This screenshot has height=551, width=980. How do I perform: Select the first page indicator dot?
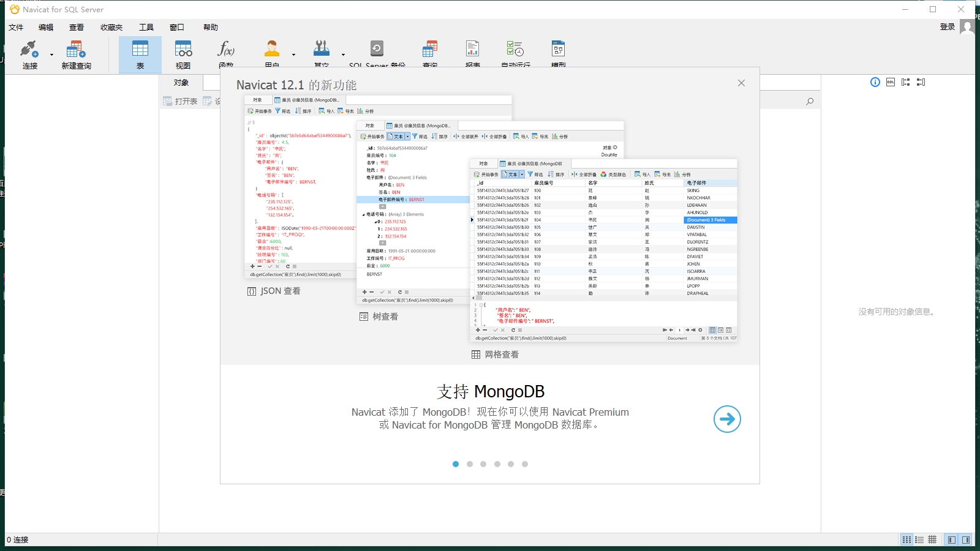pos(456,464)
